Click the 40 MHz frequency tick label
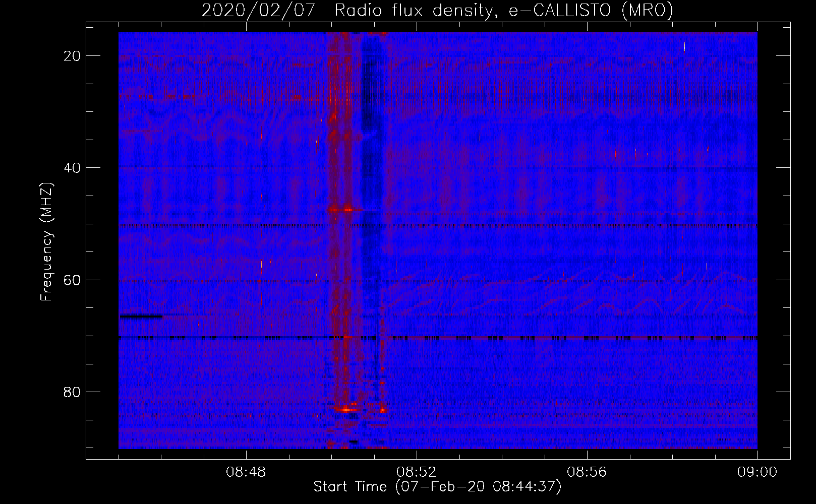The height and width of the screenshot is (504, 816). pyautogui.click(x=73, y=168)
